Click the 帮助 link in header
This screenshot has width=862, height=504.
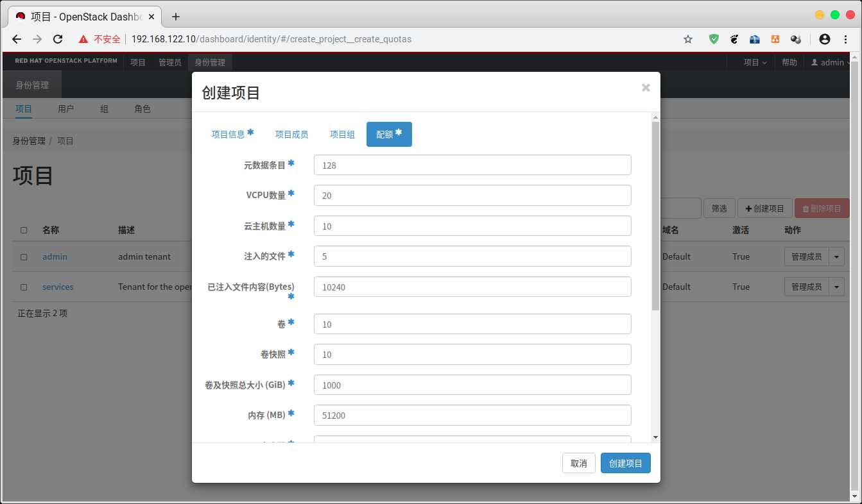789,62
